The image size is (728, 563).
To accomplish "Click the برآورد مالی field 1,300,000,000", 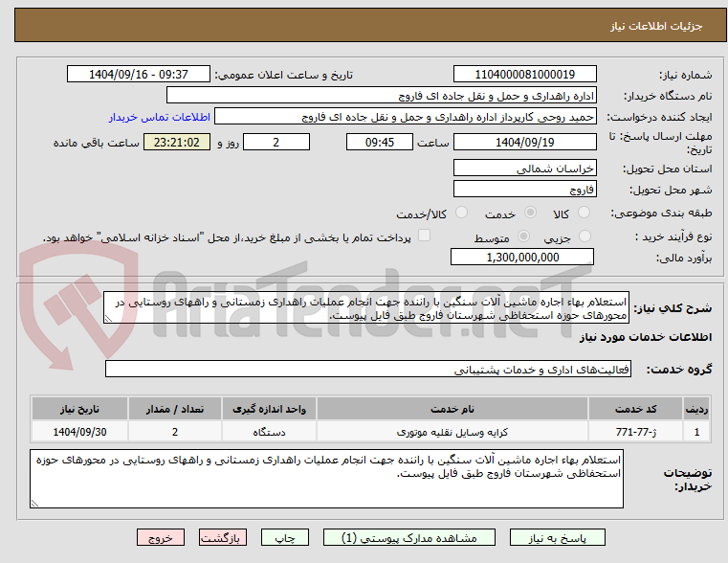I will [x=522, y=257].
